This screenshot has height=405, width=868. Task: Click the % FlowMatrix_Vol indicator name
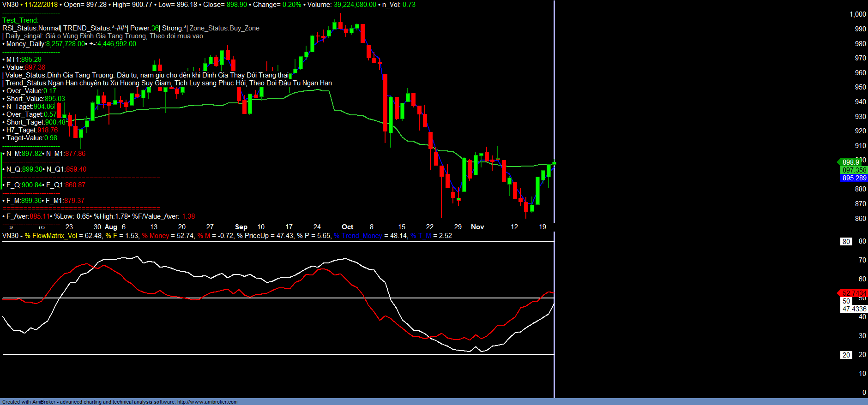[51, 236]
